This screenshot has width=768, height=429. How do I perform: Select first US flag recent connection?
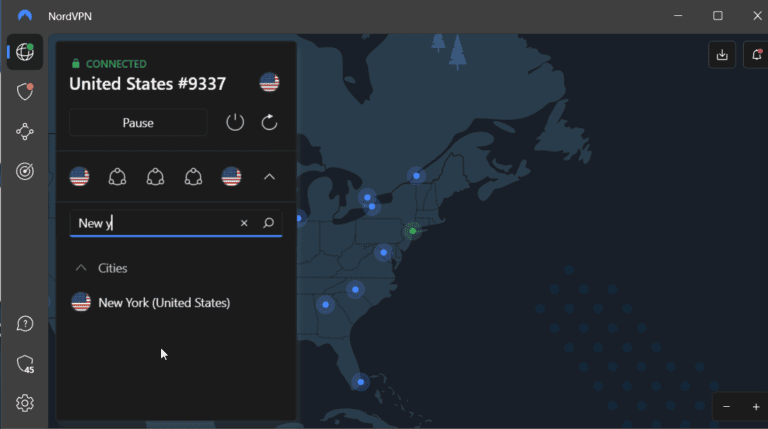point(79,176)
